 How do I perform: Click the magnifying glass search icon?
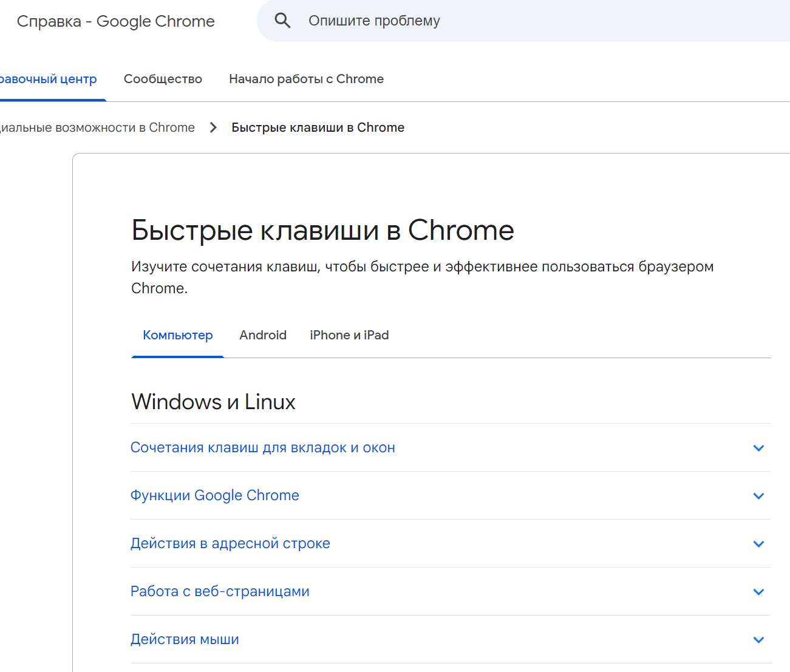tap(282, 21)
